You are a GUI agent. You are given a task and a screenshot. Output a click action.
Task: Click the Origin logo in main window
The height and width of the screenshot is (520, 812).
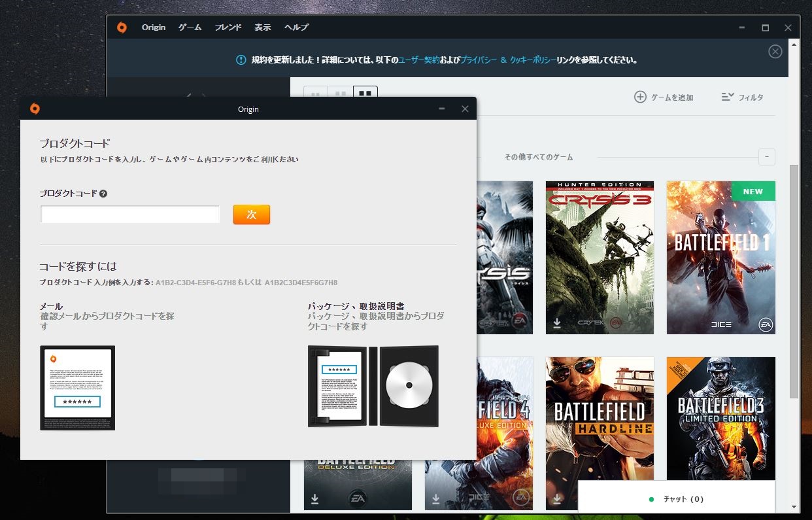pos(122,27)
